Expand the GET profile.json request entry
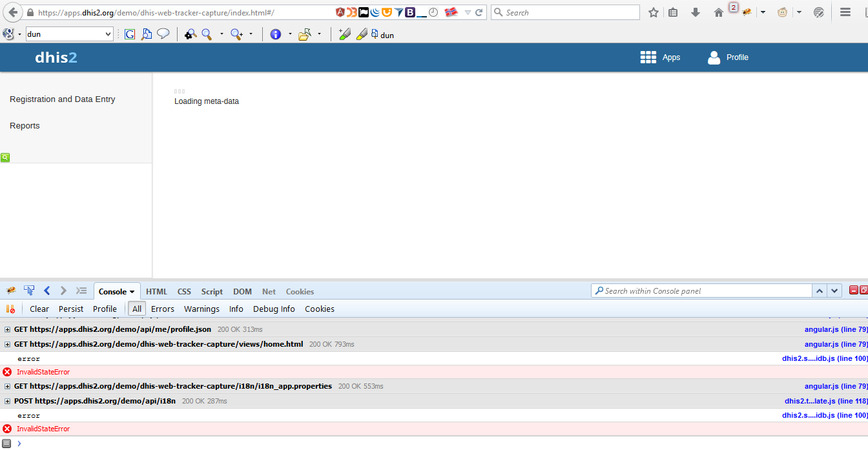The height and width of the screenshot is (450, 868). coord(8,330)
